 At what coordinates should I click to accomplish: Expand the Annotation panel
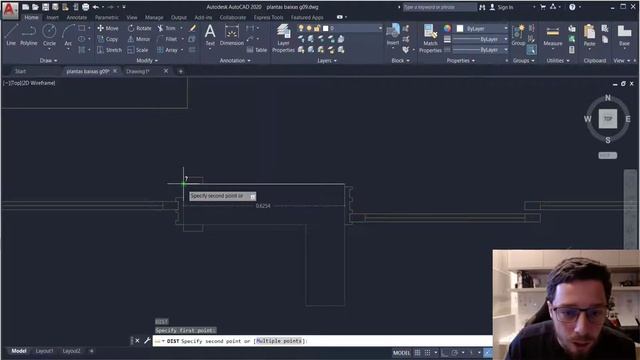coord(235,60)
